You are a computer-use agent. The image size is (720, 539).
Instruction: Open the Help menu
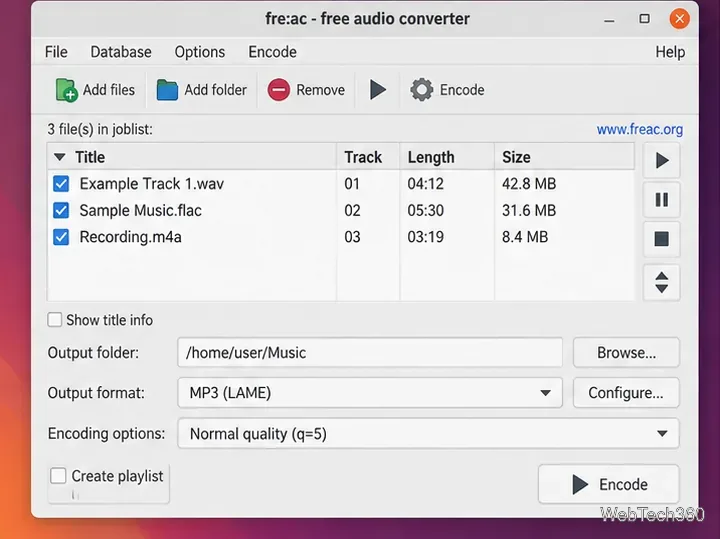tap(670, 52)
